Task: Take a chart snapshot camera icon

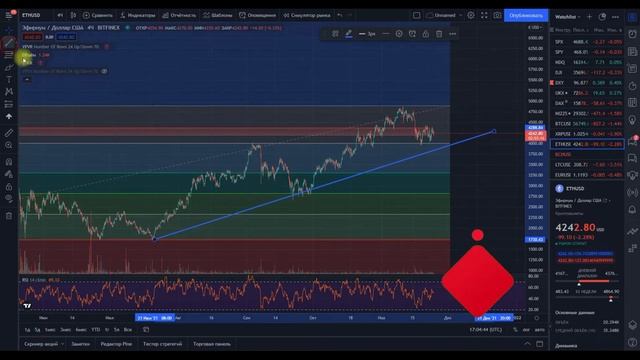Action: (497, 15)
